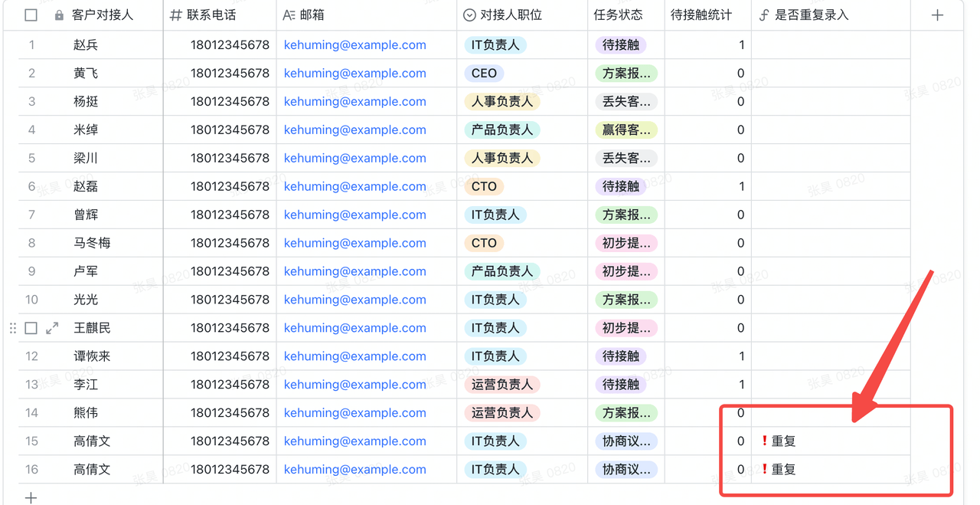Viewport: 980px width, 505px height.
Task: Click the 待接触统计 column header
Action: (x=701, y=15)
